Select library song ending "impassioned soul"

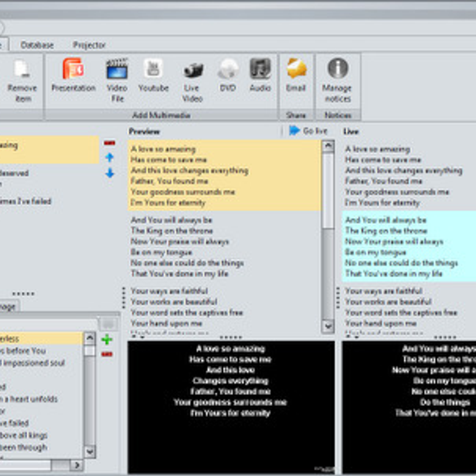click(33, 363)
